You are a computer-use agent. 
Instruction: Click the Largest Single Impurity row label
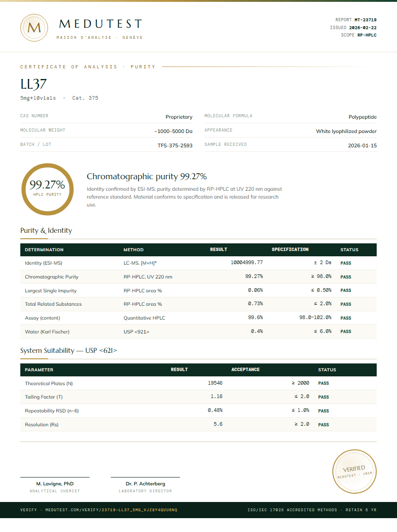50,291
